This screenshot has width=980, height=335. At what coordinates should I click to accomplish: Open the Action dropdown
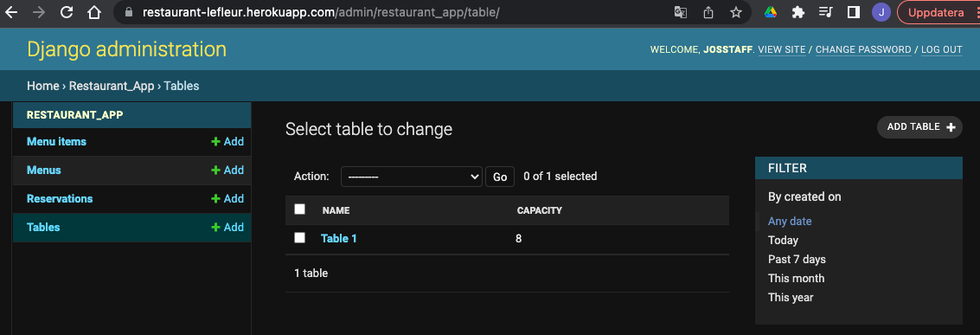[x=411, y=177]
